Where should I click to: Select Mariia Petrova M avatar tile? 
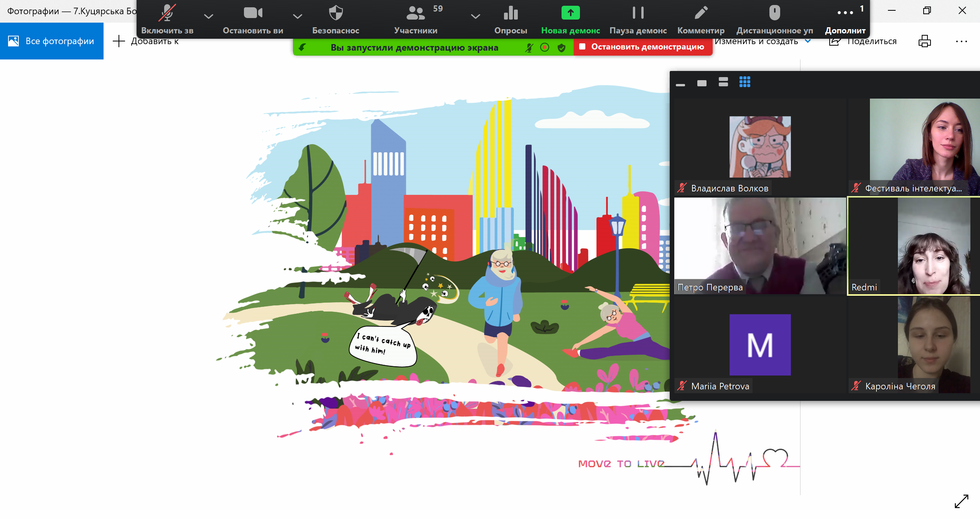(760, 344)
